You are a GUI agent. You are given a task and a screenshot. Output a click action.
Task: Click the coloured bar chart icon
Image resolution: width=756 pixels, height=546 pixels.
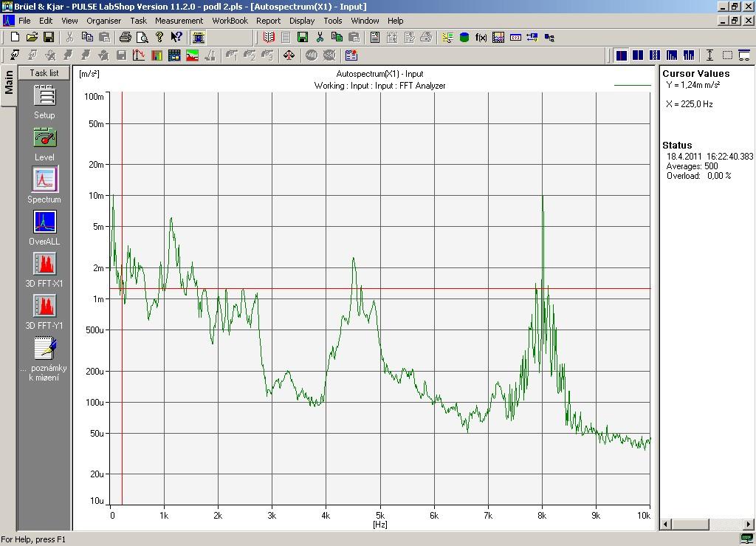click(x=157, y=55)
